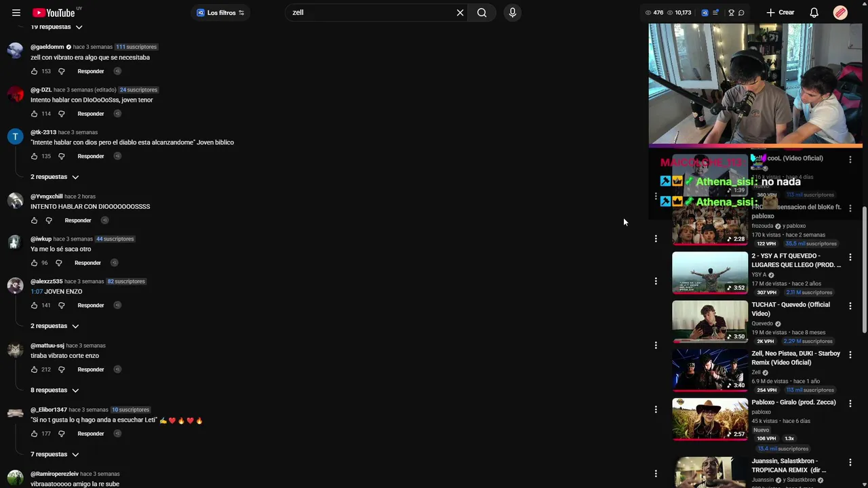868x488 pixels.
Task: Open the sensacion del bloKe video thumbnail
Action: [710, 226]
